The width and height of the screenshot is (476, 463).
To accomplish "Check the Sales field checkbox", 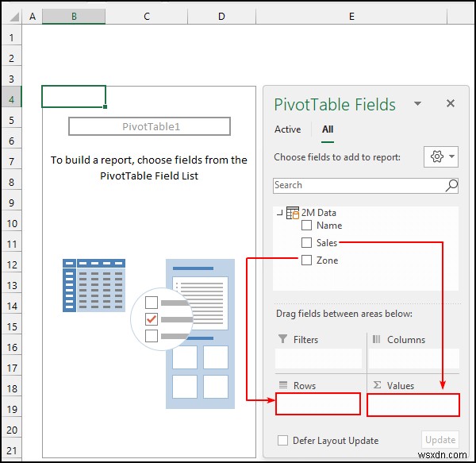I will (306, 243).
